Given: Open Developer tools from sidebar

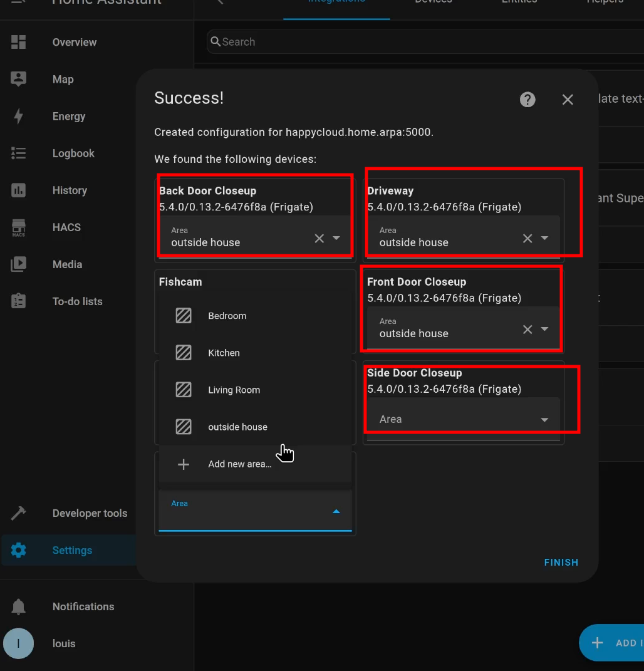Looking at the screenshot, I should (90, 513).
